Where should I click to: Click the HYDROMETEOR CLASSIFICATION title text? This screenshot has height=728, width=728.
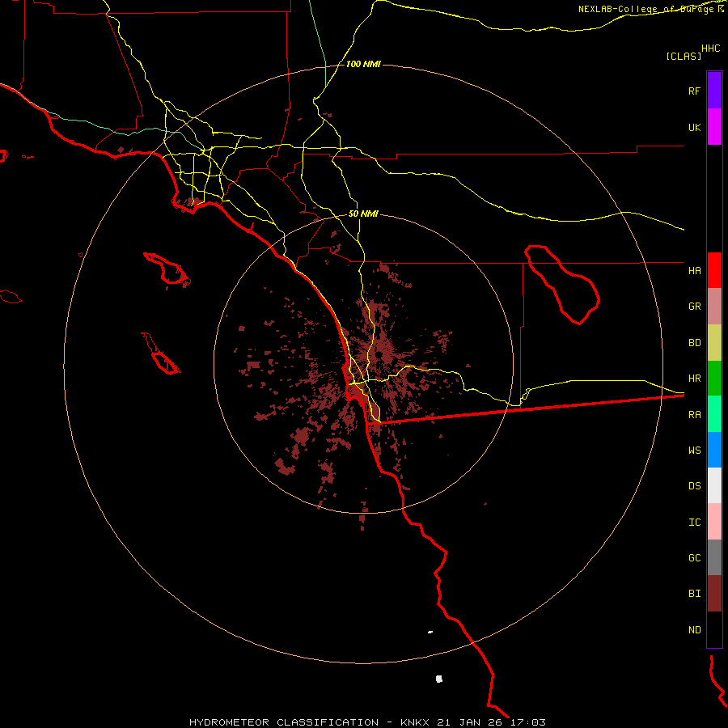coord(284,722)
